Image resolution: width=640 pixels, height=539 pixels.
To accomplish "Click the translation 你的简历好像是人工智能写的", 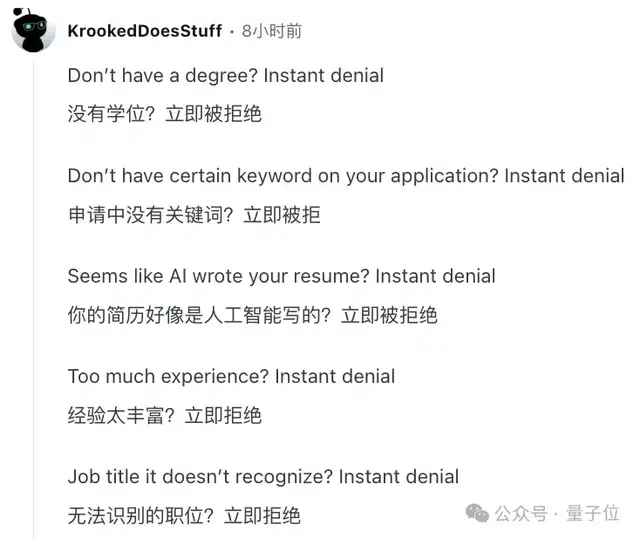I will point(252,315).
